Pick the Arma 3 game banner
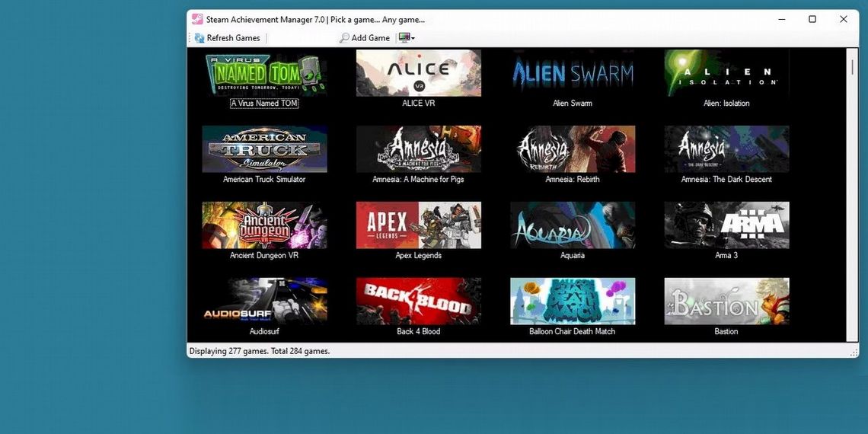This screenshot has width=868, height=434. tap(727, 225)
